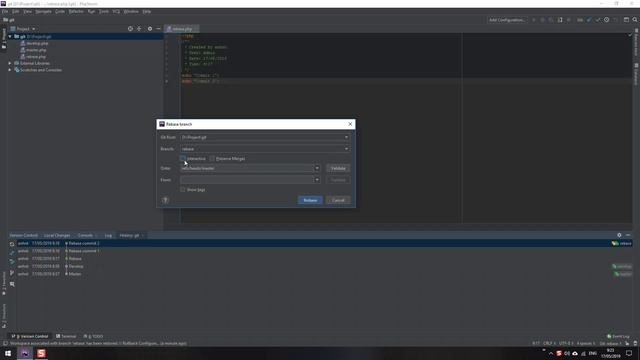Open the Branch dropdown in Rebase dialog
Viewport: 640px width, 360px height.
(x=265, y=149)
